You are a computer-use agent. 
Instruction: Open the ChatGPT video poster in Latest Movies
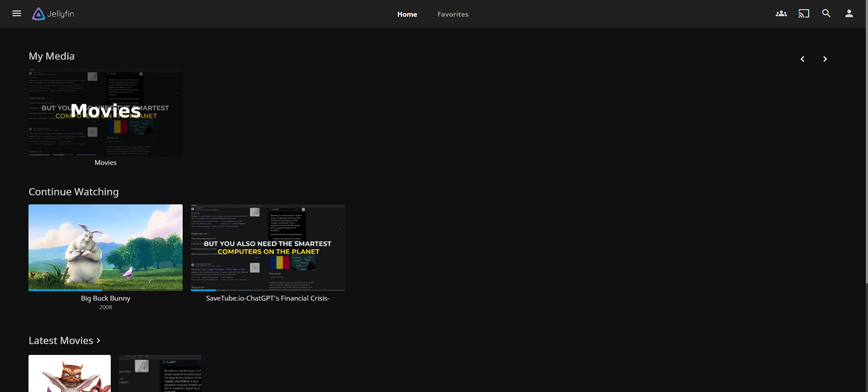pos(160,373)
